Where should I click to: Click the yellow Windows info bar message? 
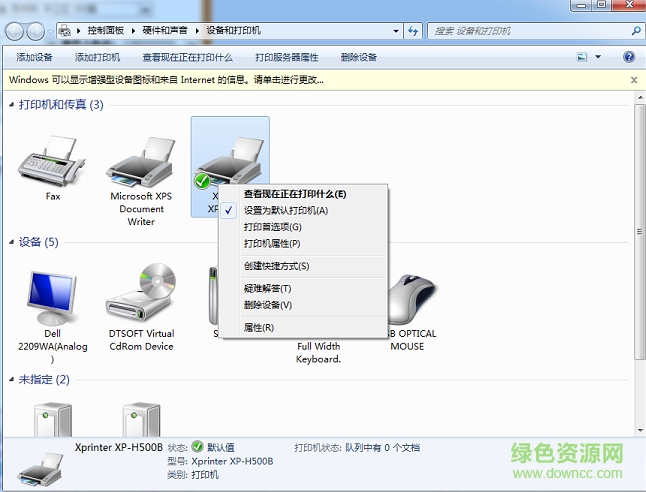tap(166, 80)
